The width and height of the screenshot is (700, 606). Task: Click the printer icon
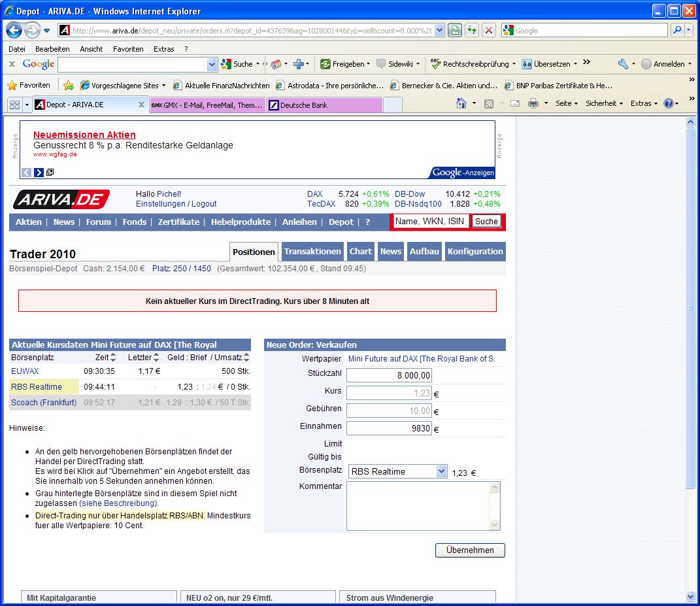tap(533, 103)
